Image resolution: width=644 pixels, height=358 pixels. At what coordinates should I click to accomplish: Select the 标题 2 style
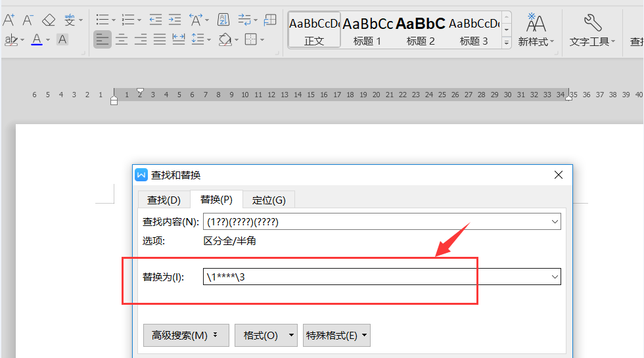(x=421, y=30)
